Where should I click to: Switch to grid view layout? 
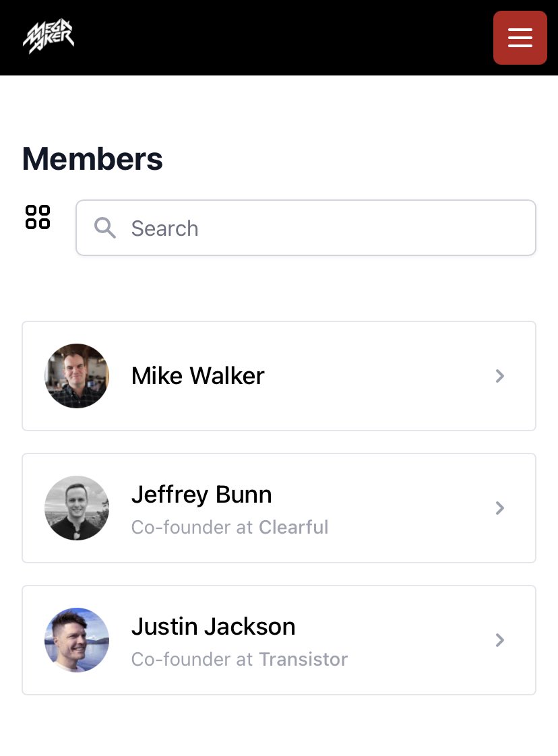coord(38,217)
